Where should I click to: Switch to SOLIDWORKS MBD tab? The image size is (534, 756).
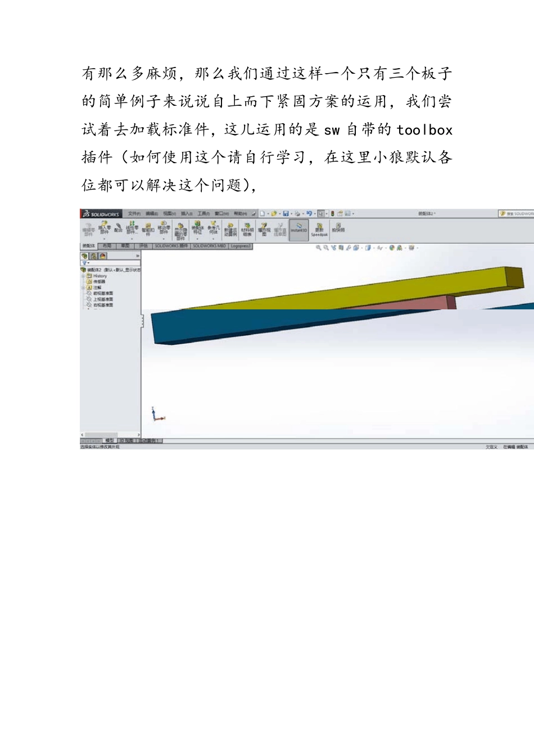click(210, 246)
